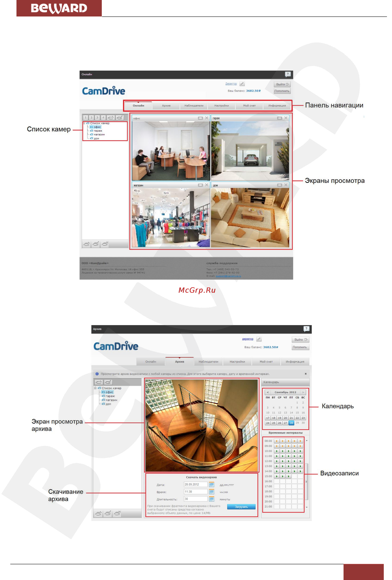Viewport: 392px width, 580px height.
Task: Open picker next to Длительность field
Action: 211,499
